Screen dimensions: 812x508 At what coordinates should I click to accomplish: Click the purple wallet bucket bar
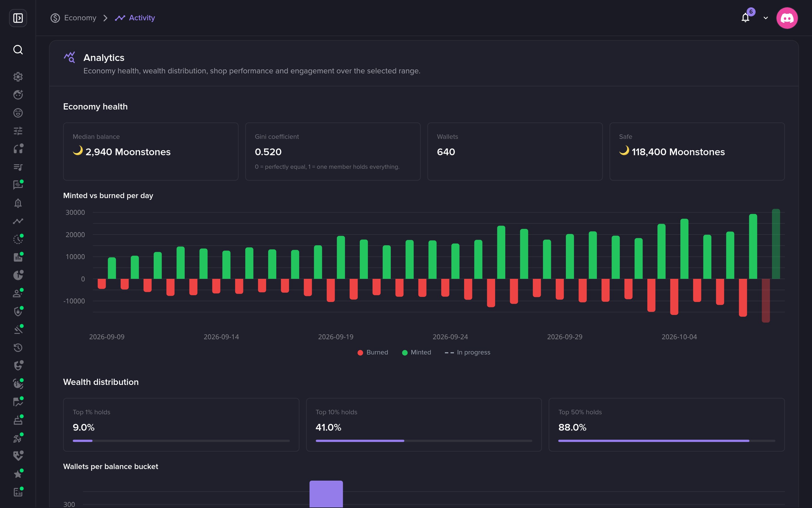[x=326, y=494]
